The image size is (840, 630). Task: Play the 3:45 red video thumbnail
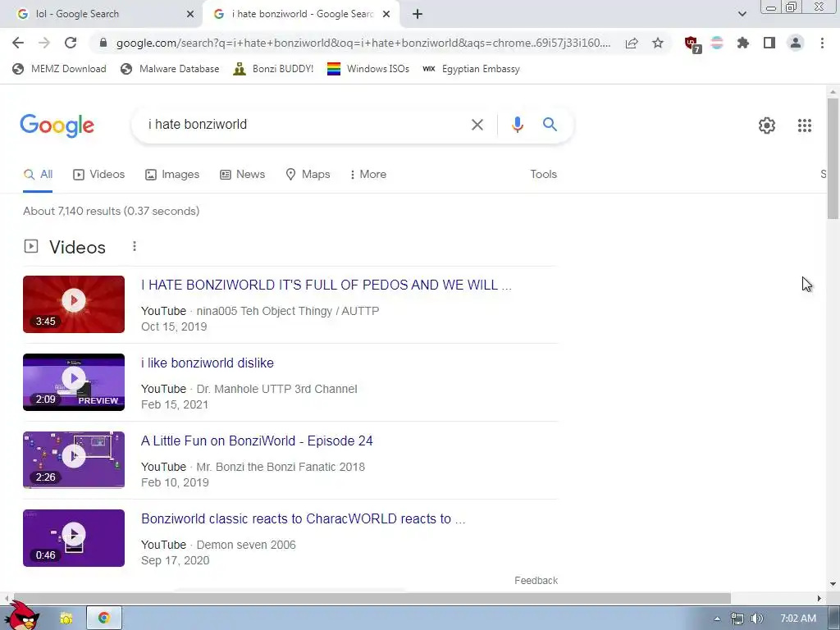[73, 304]
